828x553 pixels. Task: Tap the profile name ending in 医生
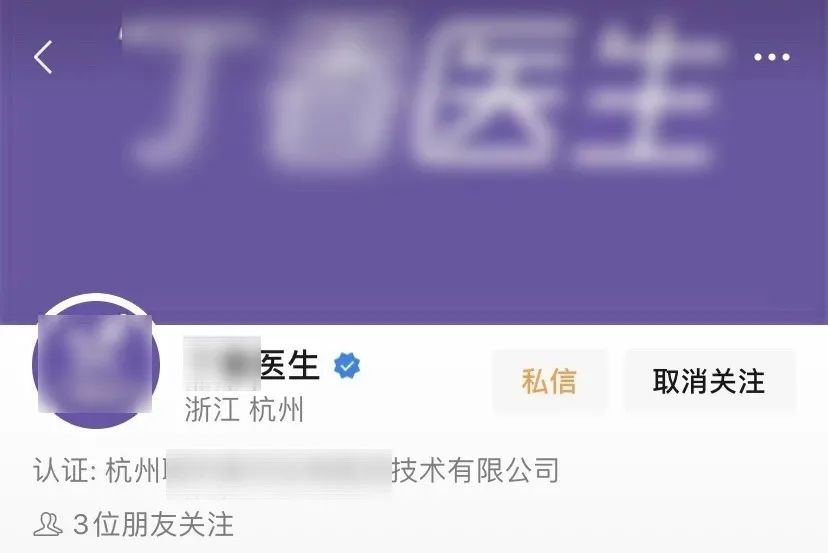(251, 365)
